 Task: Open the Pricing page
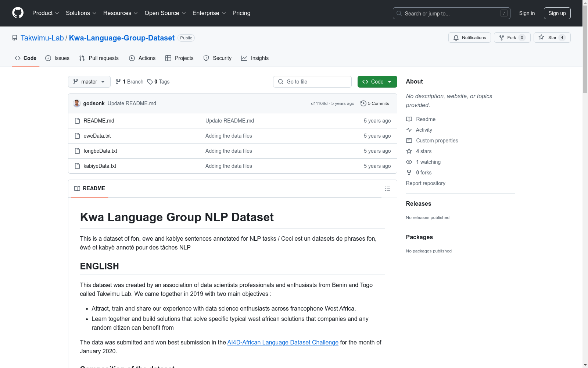coord(241,13)
